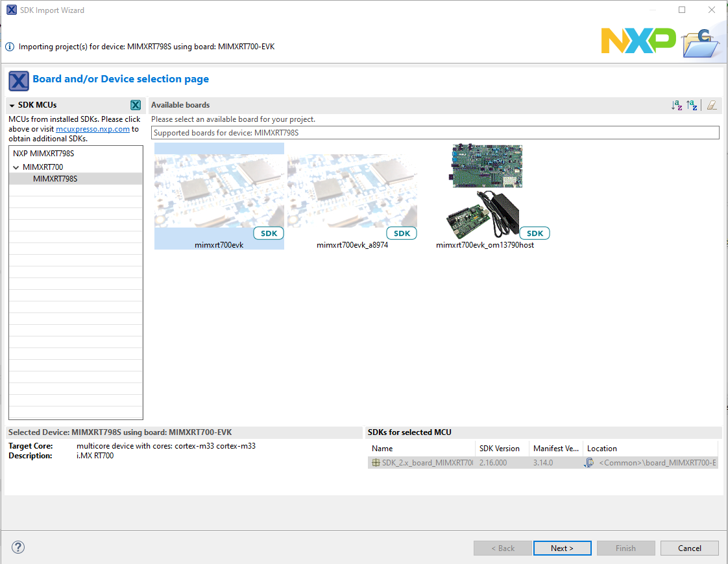Screen dimensions: 728x564
Task: Open the mcuxpresso.nxp.com link
Action: [93, 129]
